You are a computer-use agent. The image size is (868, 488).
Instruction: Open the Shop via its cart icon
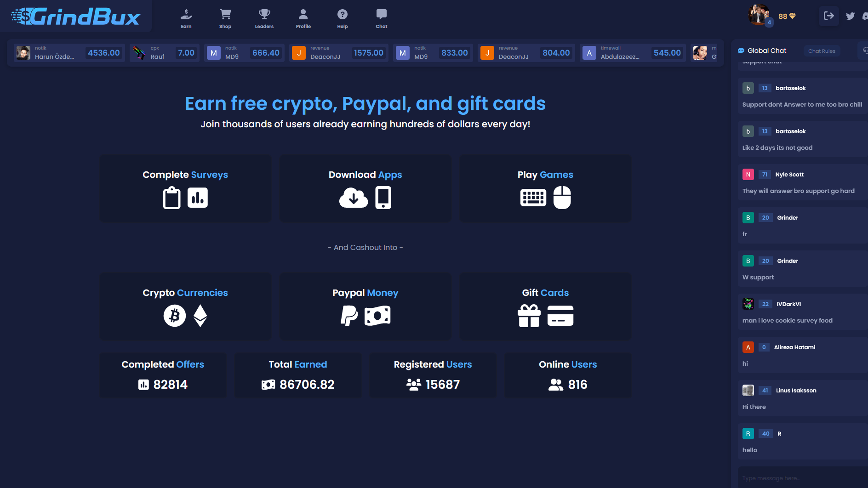225,14
